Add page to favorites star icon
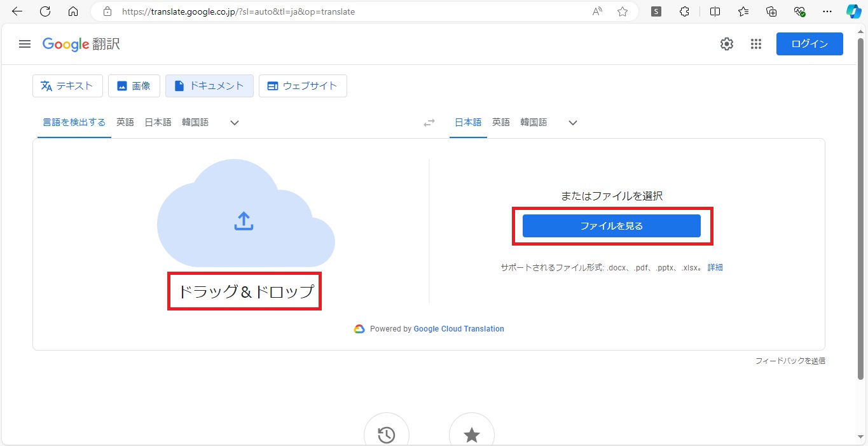 pos(623,11)
